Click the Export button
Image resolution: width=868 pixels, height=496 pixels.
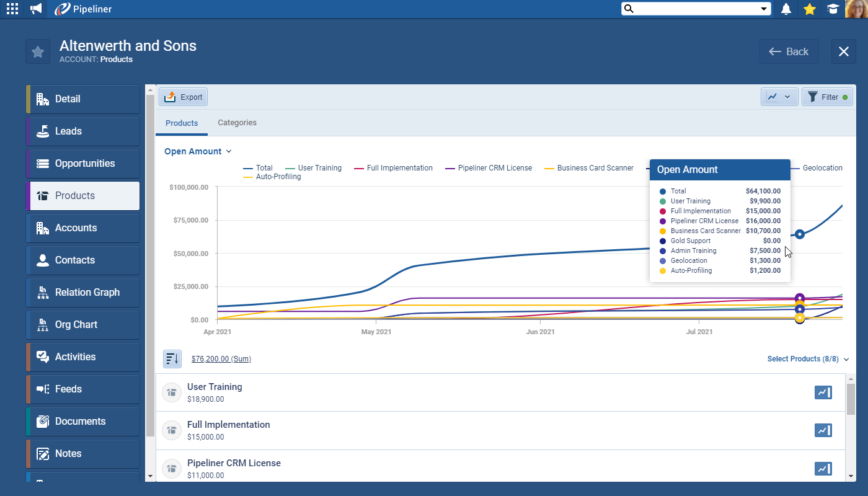[184, 97]
